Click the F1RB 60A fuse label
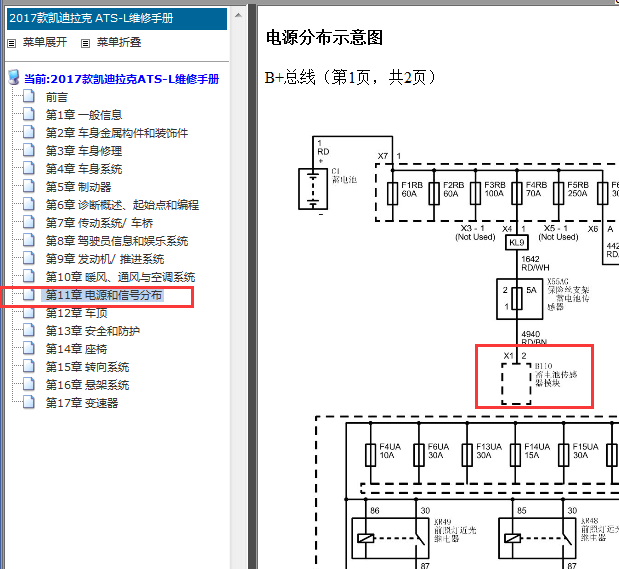The width and height of the screenshot is (619, 569). 412,189
